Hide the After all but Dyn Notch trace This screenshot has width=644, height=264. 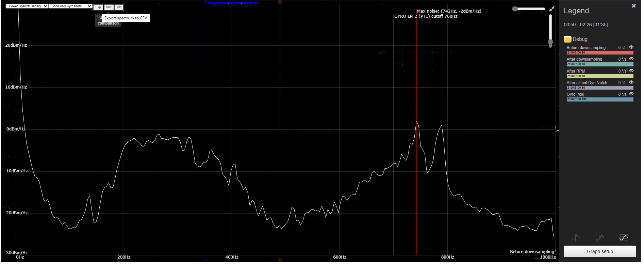click(631, 82)
